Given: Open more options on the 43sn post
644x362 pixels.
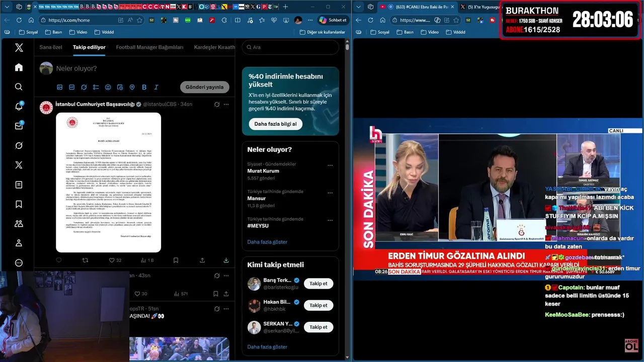Looking at the screenshot, I should [226, 276].
